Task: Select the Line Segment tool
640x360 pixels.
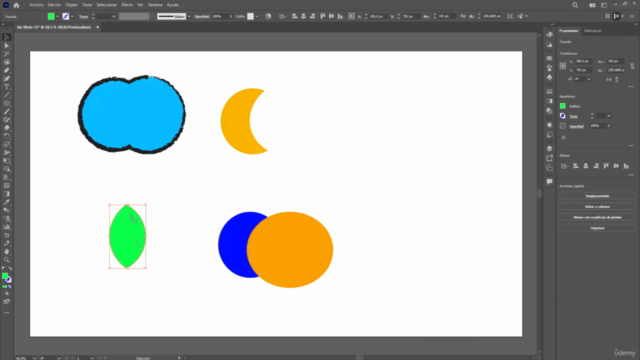Action: pyautogui.click(x=7, y=95)
